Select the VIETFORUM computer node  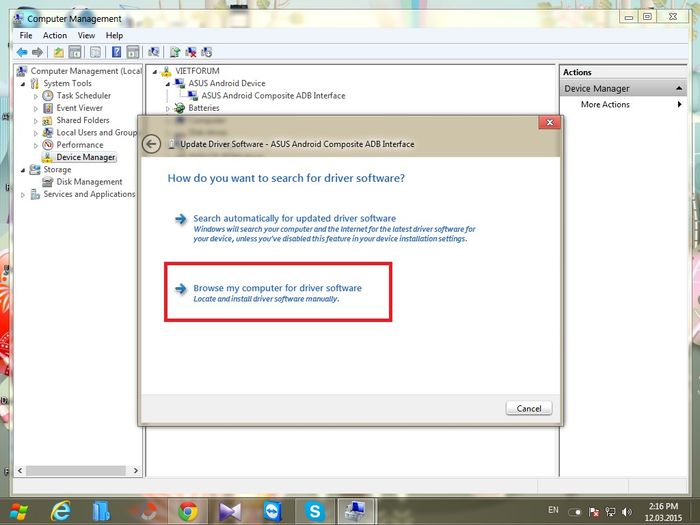coord(197,71)
